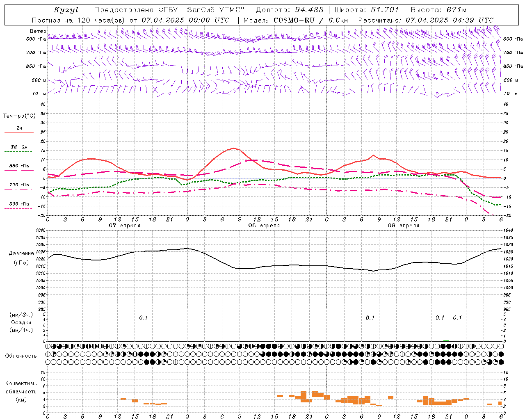Click the 1040 tick on left pressure axis
This screenshot has width=525, height=420.
pyautogui.click(x=40, y=231)
